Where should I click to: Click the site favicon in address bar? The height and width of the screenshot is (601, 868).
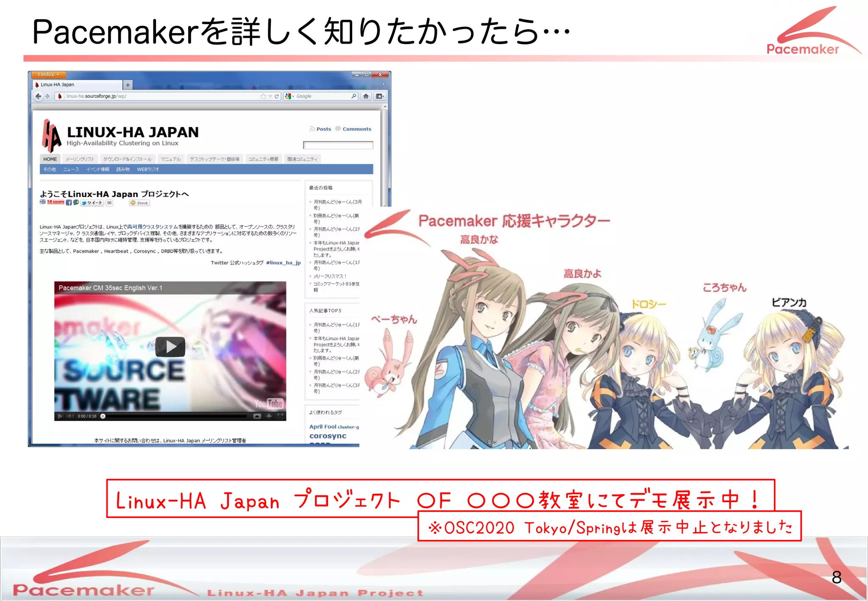click(60, 96)
